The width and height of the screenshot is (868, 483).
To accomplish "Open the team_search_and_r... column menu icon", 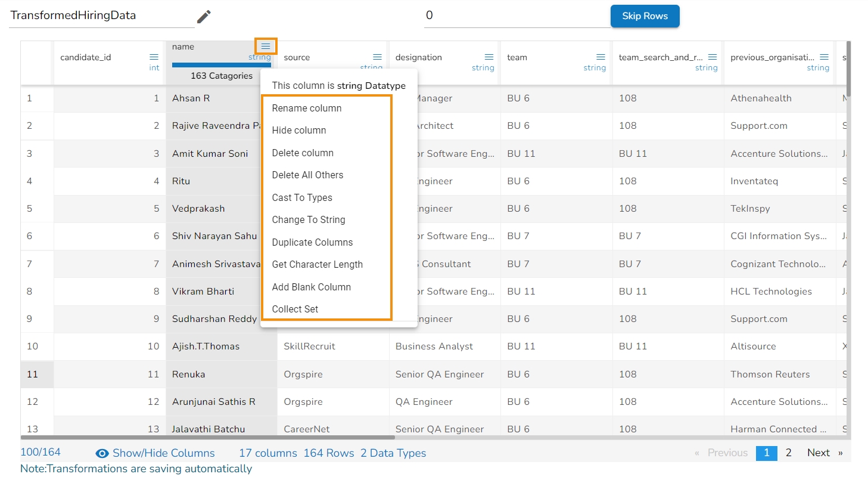I will [713, 57].
